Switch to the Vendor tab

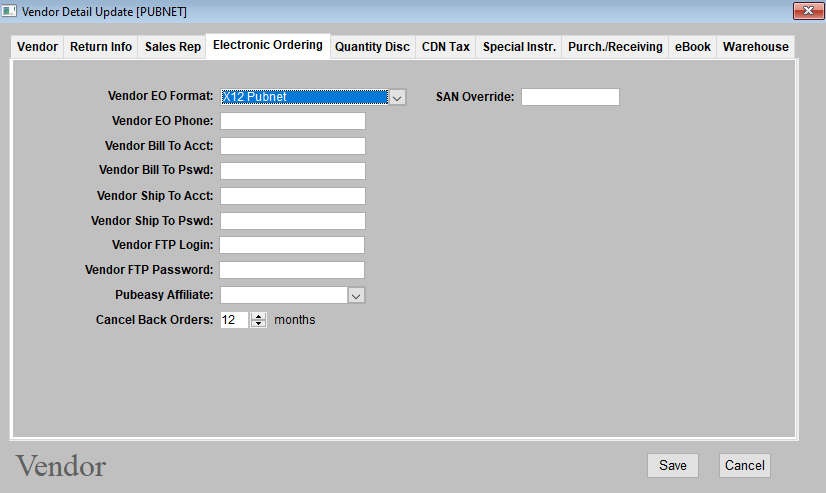[x=37, y=47]
